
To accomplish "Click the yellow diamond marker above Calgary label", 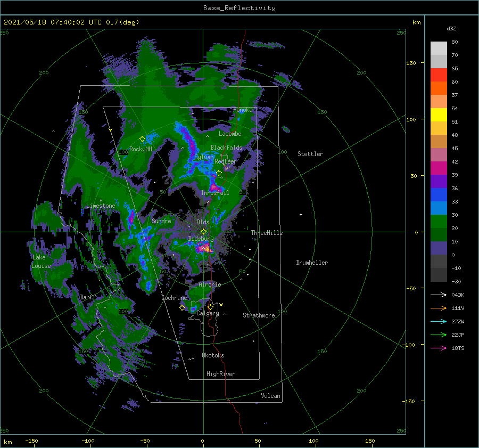I will coord(210,307).
